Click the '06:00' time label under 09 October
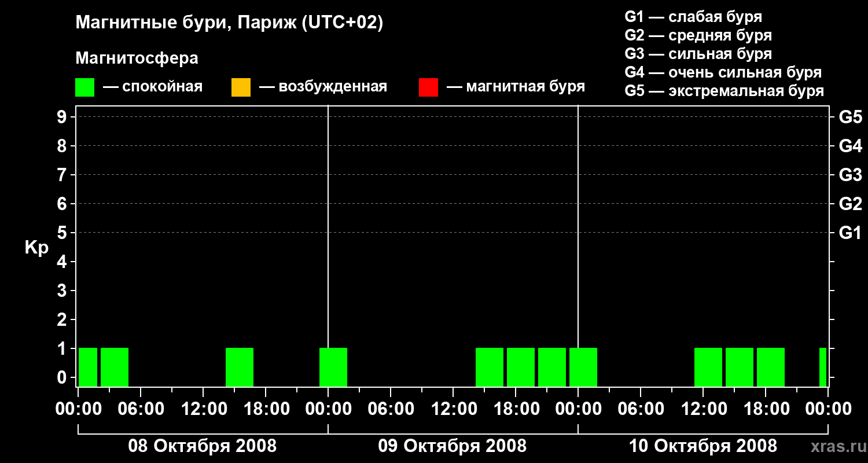868x463 pixels. (x=391, y=409)
